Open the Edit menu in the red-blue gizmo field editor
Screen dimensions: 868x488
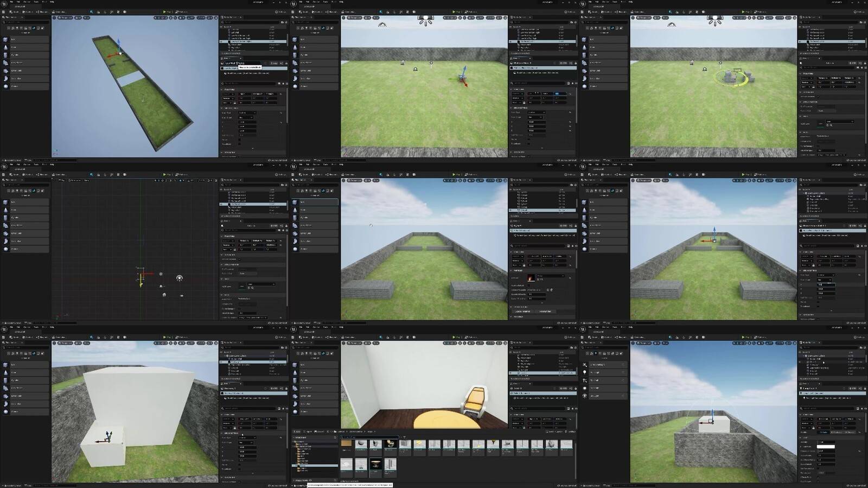pos(307,2)
